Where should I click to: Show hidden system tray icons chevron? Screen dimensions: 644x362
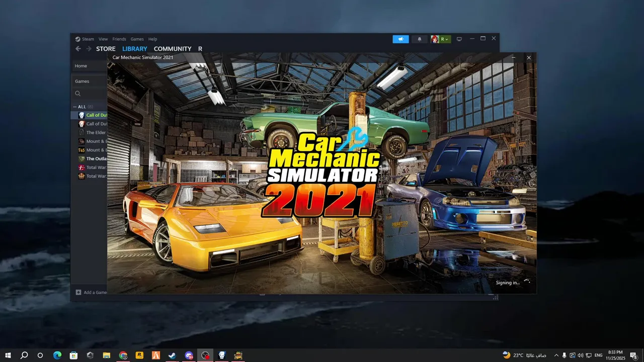[x=556, y=355]
